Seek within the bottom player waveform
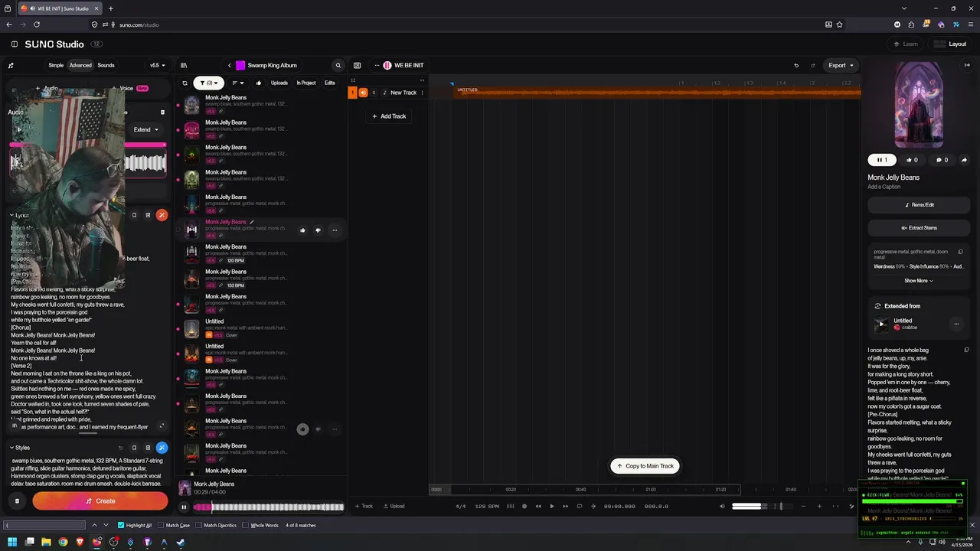The height and width of the screenshot is (551, 980). [268, 507]
